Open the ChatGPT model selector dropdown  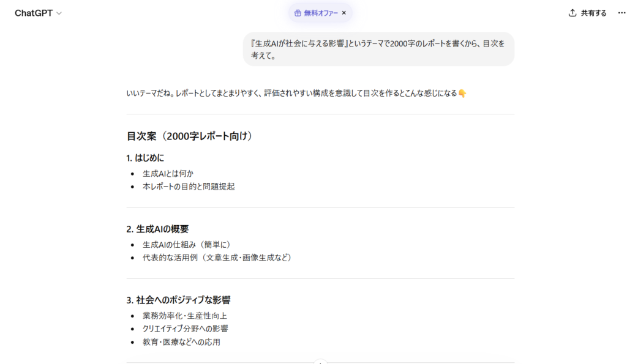38,13
